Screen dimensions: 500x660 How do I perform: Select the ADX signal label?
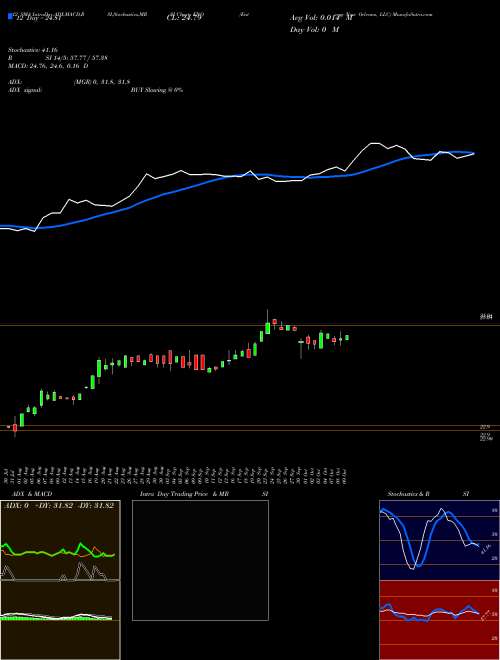[25, 90]
